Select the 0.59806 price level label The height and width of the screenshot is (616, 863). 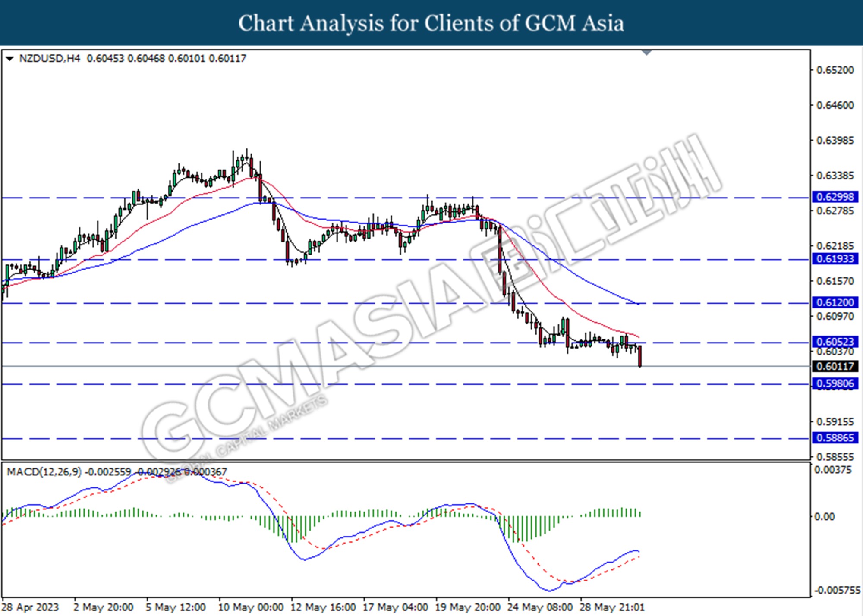point(835,383)
